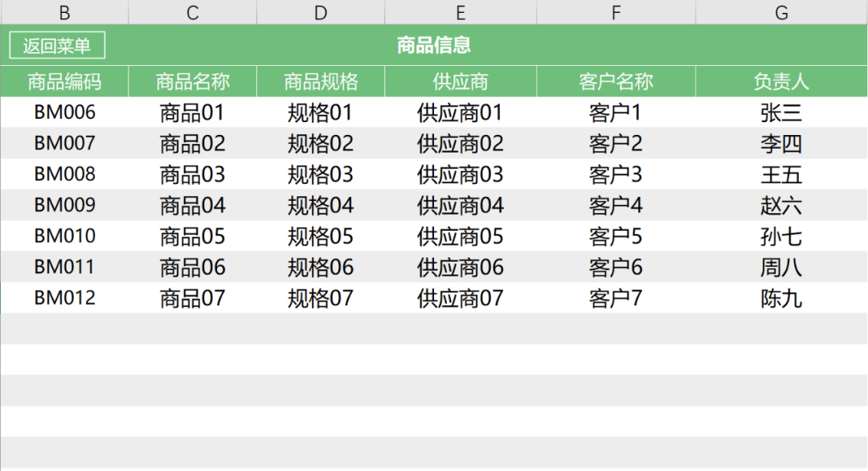Select cell containing 周八
Image resolution: width=868 pixels, height=471 pixels.
pos(781,268)
